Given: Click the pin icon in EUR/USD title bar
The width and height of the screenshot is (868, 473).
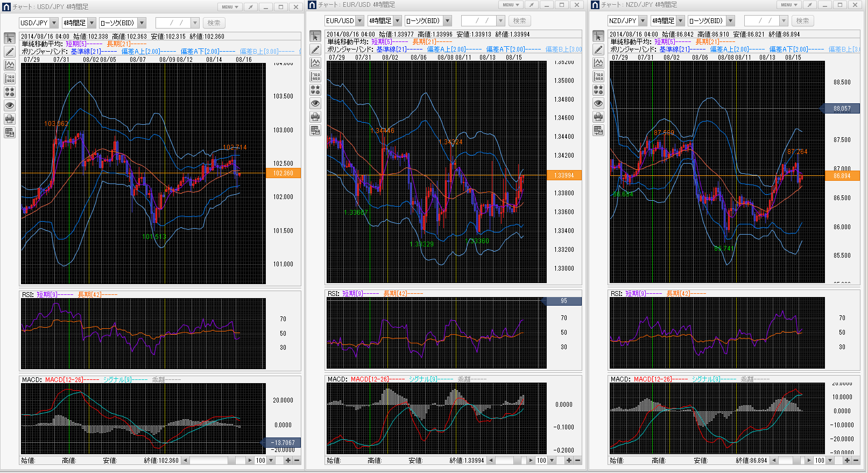Looking at the screenshot, I should coord(531,5).
